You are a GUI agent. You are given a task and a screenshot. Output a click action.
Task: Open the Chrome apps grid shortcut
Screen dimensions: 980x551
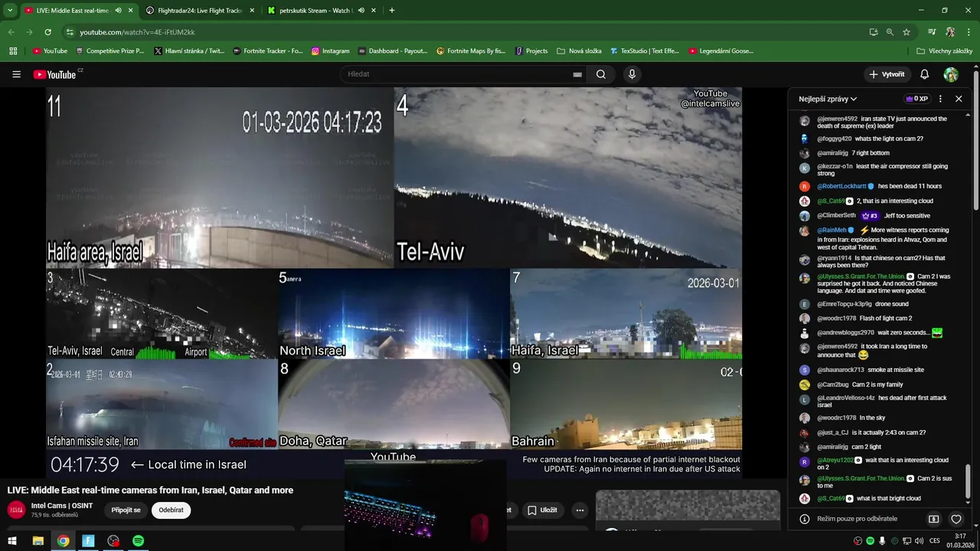coord(13,51)
